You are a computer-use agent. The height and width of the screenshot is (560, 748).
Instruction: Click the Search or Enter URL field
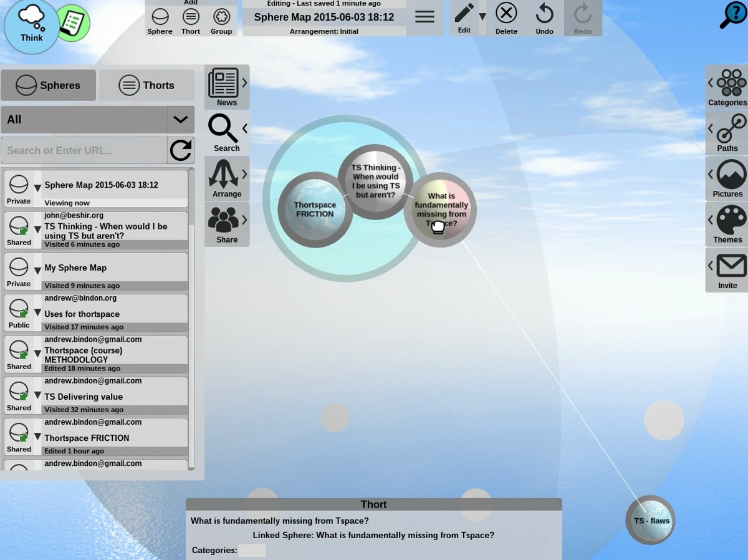click(x=84, y=150)
